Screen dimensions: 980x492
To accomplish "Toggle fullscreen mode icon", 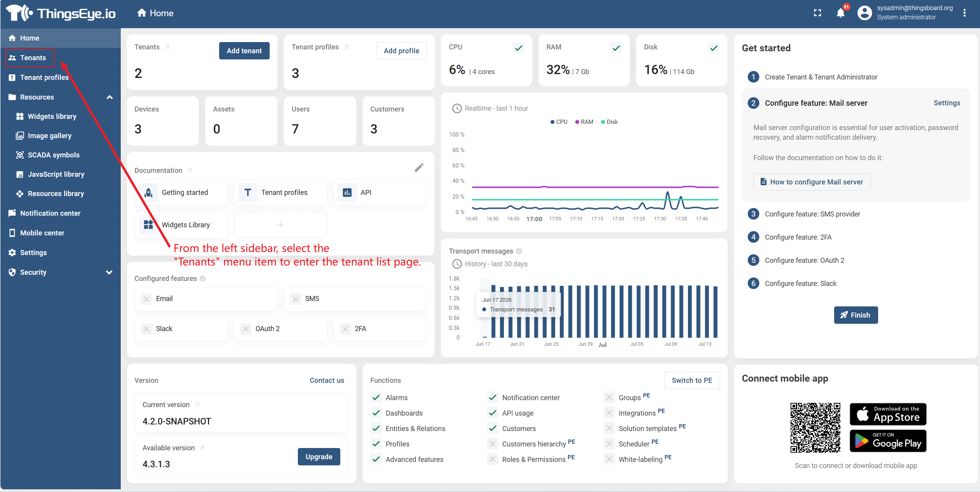I will point(817,13).
